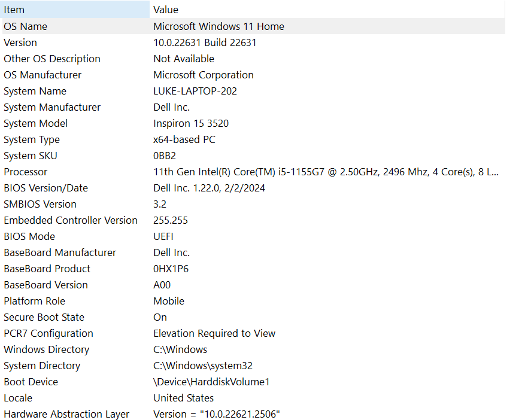Select BaseBoard Product row label
Screen dimensions: 522x420
[47, 269]
